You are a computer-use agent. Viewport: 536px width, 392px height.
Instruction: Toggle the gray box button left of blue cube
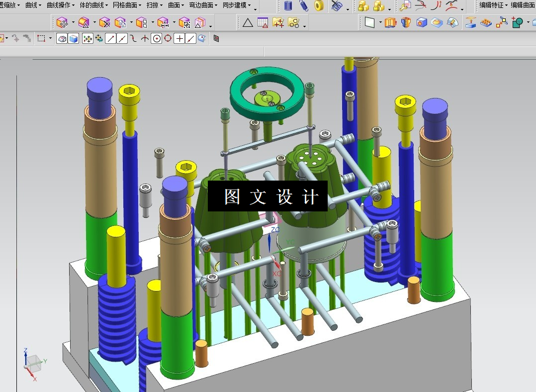[62, 39]
